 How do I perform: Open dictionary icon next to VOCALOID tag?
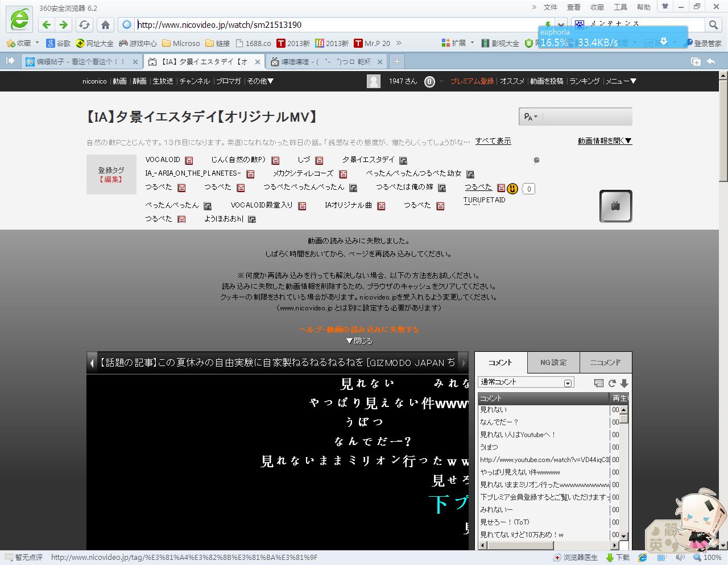(189, 160)
